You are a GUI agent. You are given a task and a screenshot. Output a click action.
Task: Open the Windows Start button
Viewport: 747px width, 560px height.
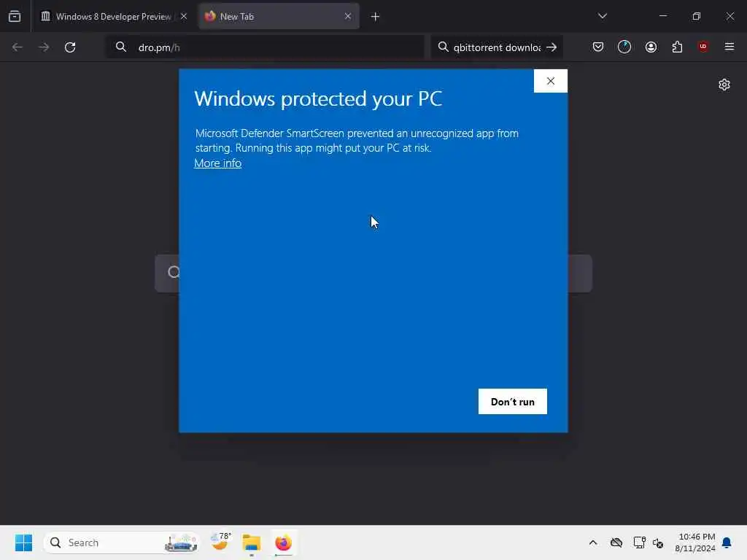tap(23, 542)
